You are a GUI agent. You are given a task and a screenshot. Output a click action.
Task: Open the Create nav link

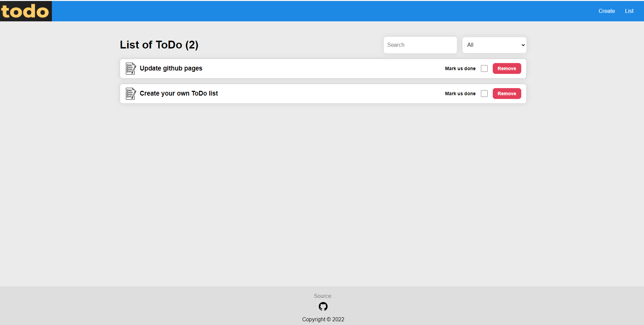click(x=606, y=11)
